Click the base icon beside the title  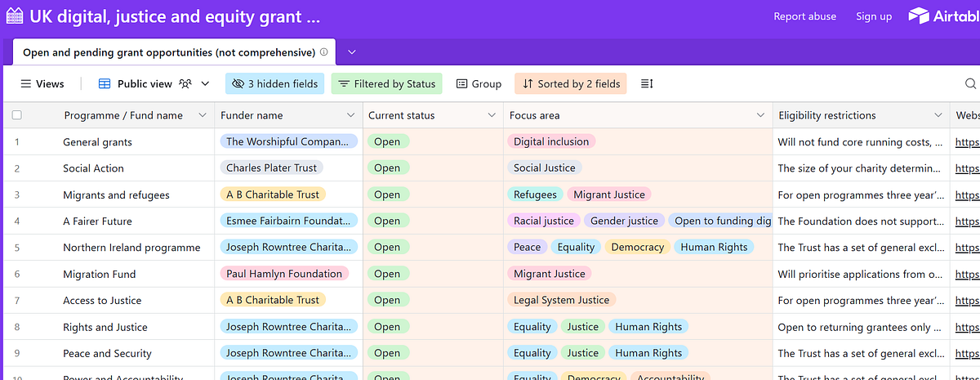pyautogui.click(x=15, y=16)
